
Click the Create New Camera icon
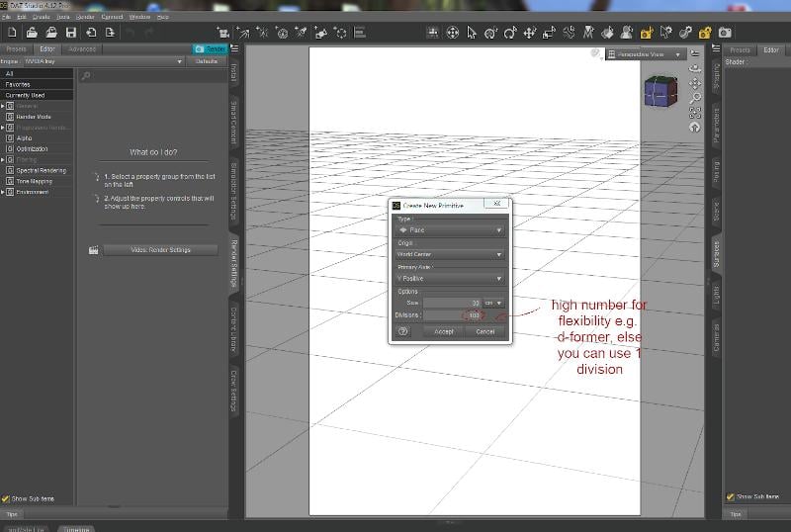pos(223,33)
